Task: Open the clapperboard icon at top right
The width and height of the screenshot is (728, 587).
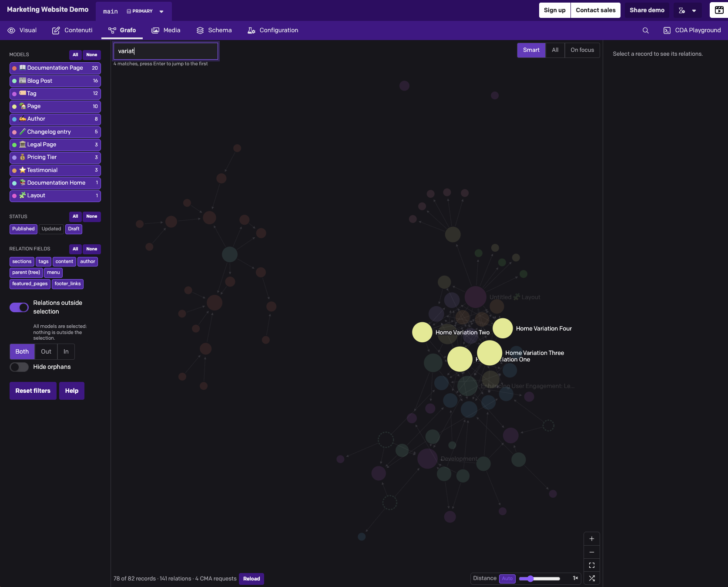Action: 719,10
